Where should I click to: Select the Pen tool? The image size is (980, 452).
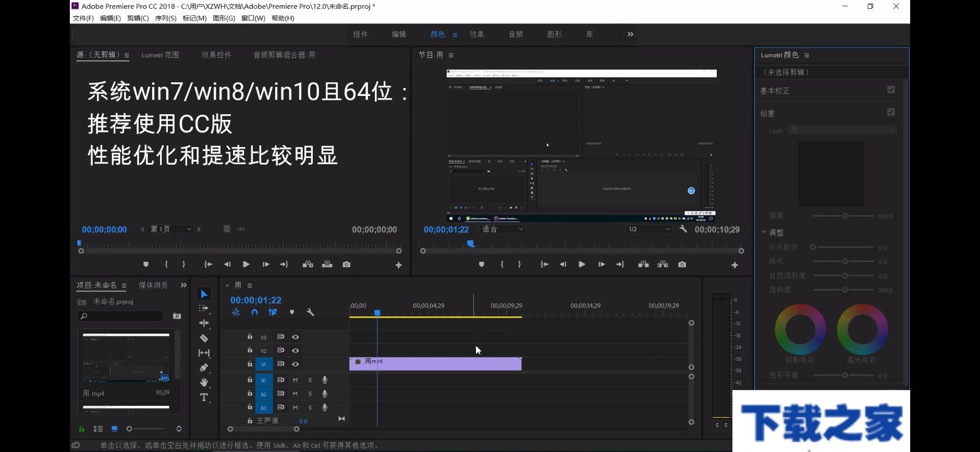point(204,368)
